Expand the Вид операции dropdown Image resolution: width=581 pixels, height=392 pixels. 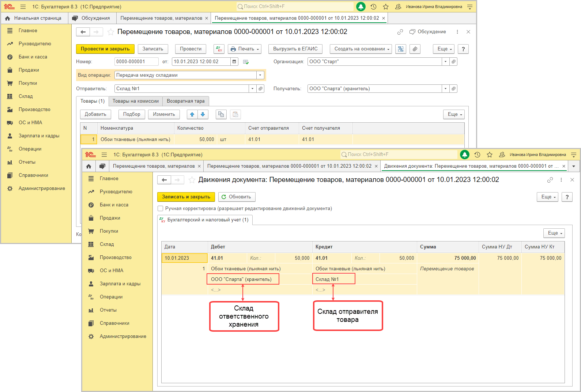260,75
